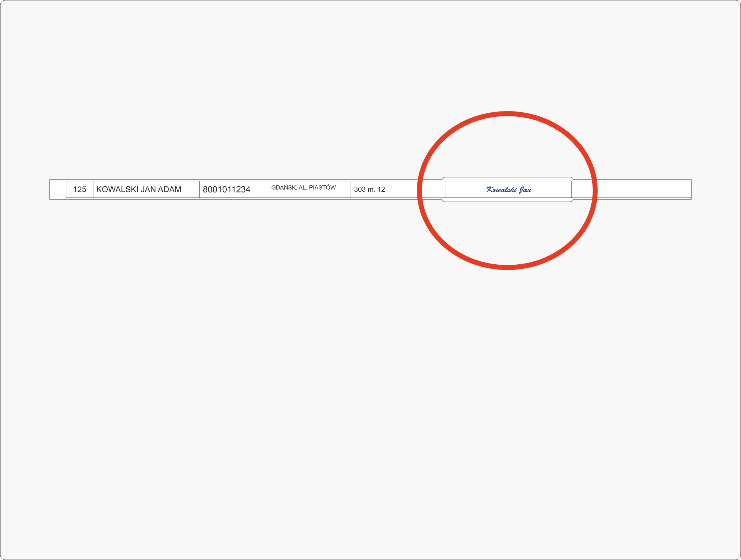Click the 'm.' abbreviation after 303

click(x=371, y=189)
